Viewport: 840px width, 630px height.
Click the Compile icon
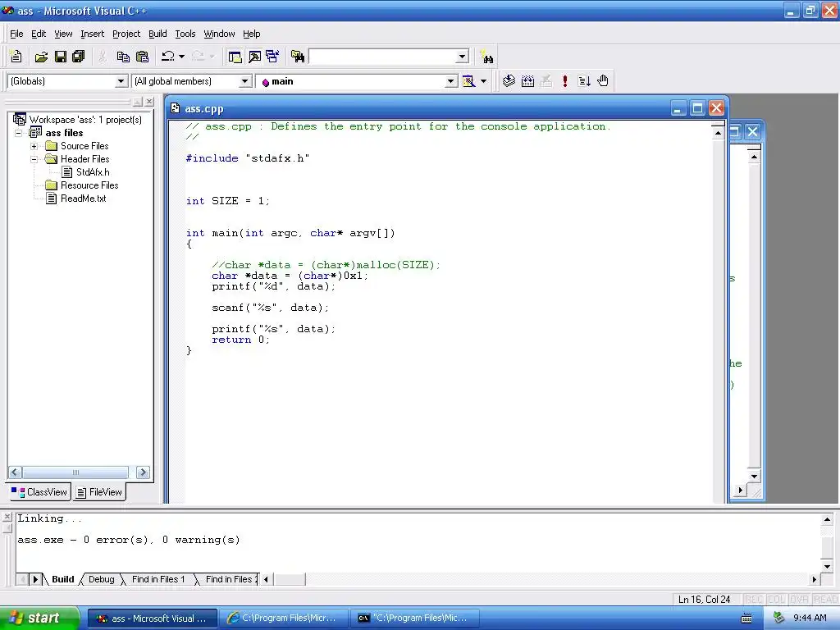[x=509, y=81]
